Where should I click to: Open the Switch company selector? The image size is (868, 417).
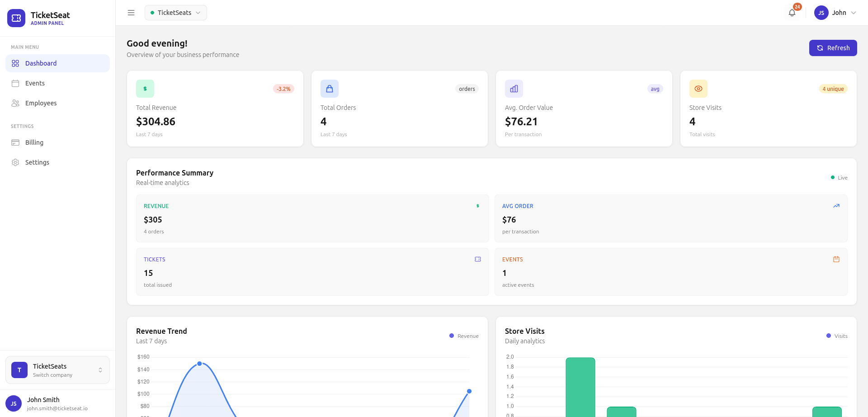[57, 370]
